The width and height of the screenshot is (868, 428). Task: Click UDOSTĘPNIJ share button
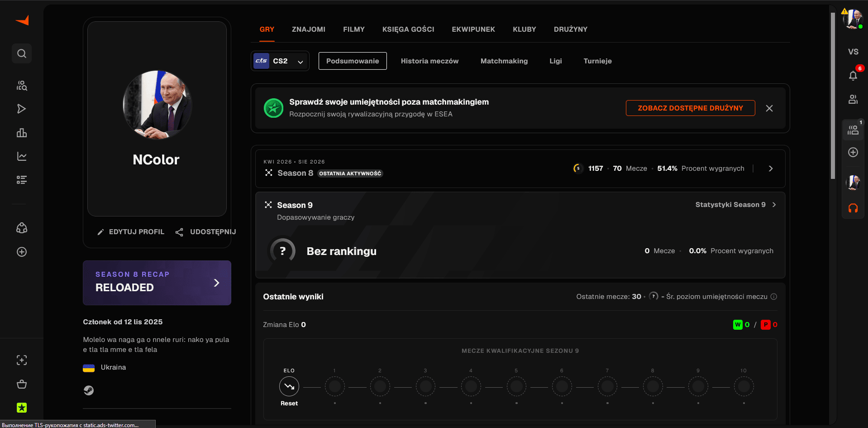pyautogui.click(x=206, y=232)
